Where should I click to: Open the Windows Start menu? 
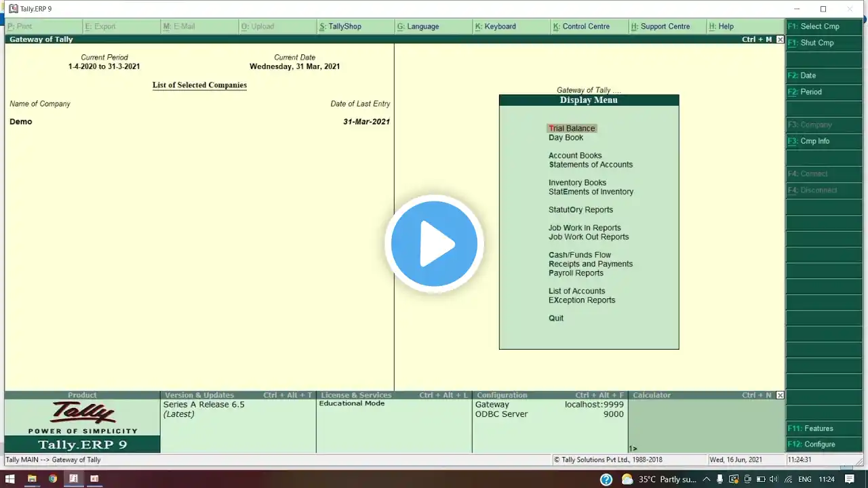tap(10, 479)
